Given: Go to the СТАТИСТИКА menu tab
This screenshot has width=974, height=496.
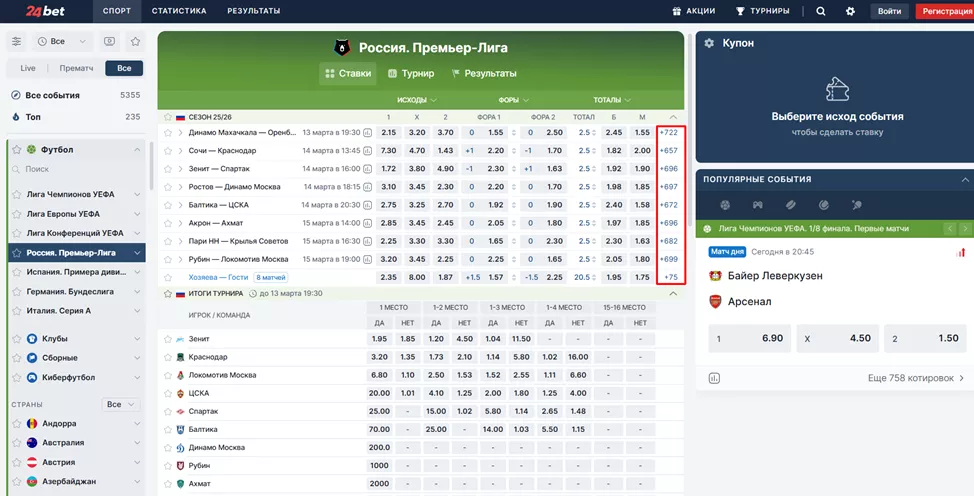Looking at the screenshot, I should pyautogui.click(x=179, y=11).
